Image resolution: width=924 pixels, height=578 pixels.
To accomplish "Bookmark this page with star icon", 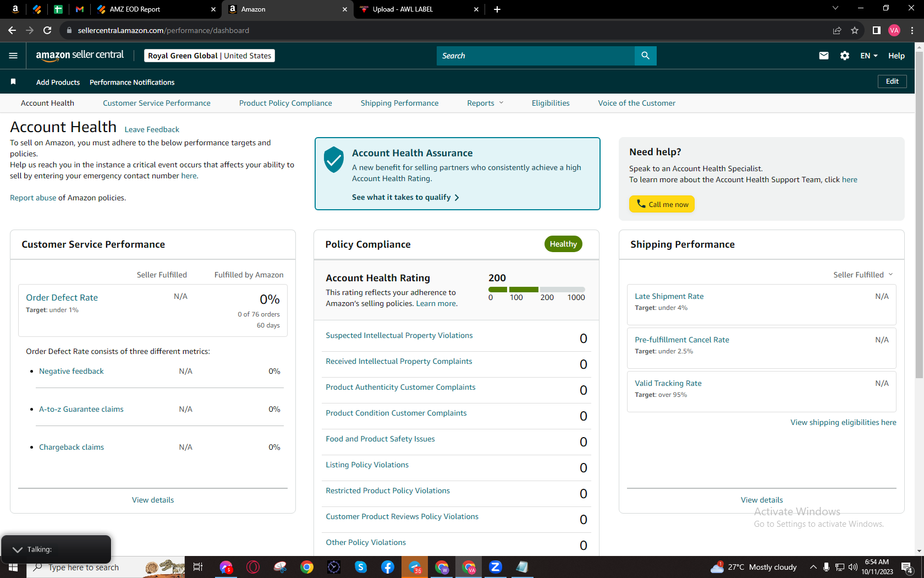I will point(855,30).
